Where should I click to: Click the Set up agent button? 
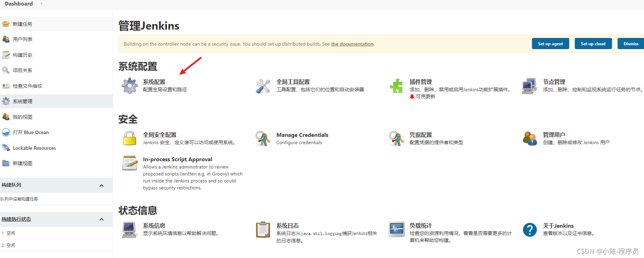(x=550, y=44)
